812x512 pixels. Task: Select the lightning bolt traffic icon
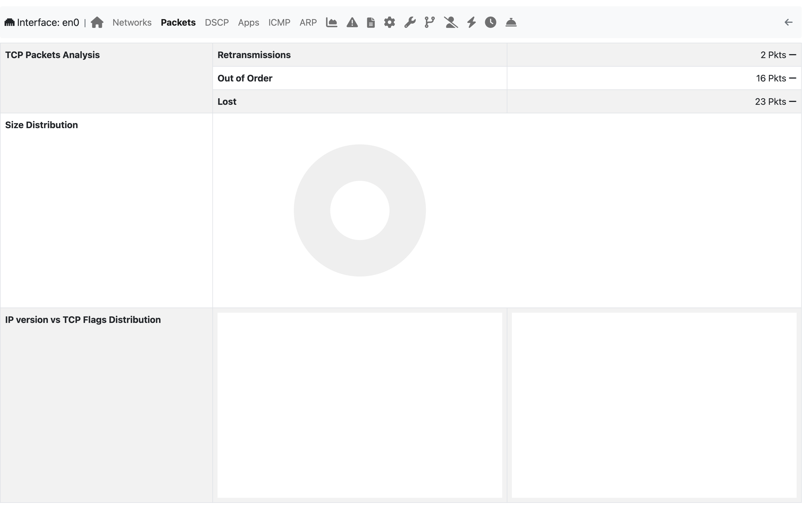(x=471, y=22)
